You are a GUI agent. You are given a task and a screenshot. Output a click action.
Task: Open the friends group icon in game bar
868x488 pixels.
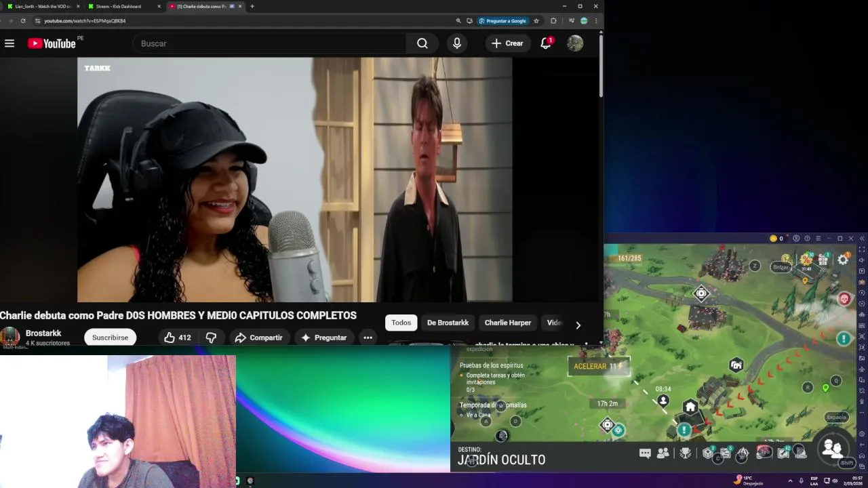(x=663, y=453)
